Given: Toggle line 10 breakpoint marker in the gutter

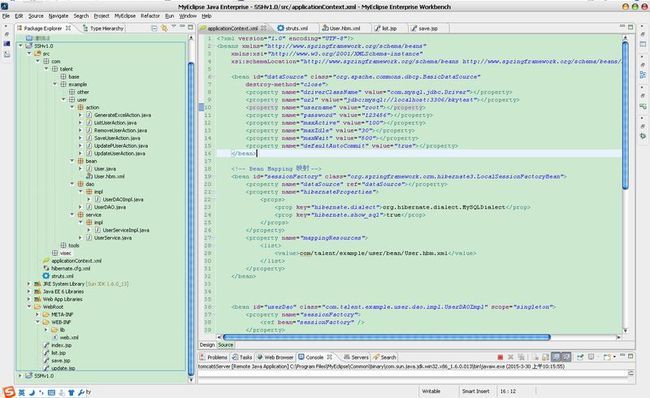Looking at the screenshot, I should click(201, 107).
